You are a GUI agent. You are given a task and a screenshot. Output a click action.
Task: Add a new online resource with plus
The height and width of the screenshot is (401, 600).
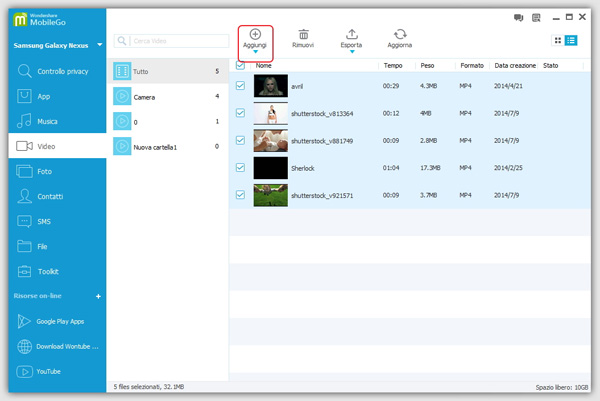[x=98, y=297]
